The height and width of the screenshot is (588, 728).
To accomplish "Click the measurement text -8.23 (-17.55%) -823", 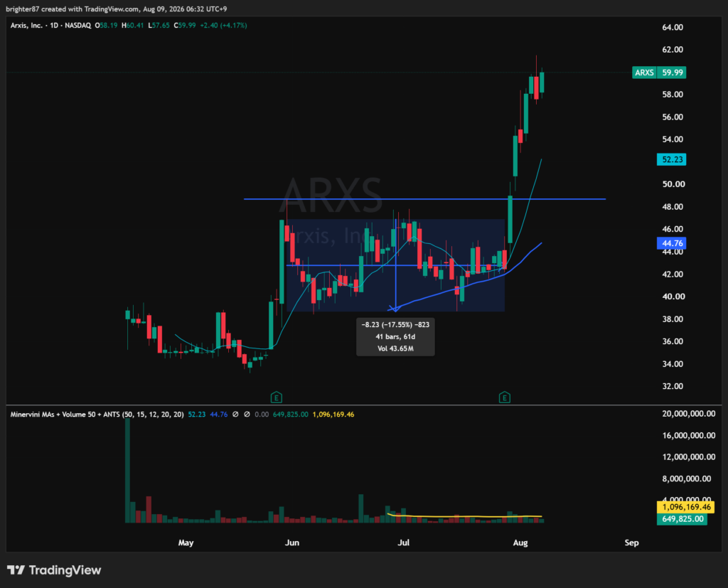I will coord(395,325).
